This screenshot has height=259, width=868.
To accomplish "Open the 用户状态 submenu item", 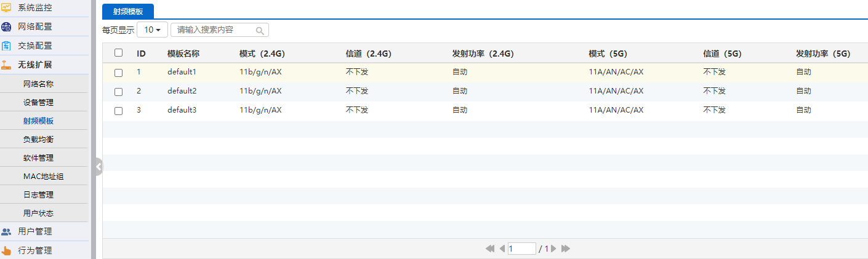I will tap(38, 213).
